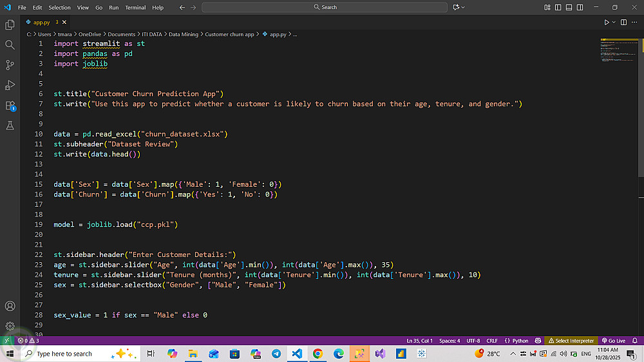Expand the run button dropdown arrow
644x362 pixels.
tap(614, 22)
